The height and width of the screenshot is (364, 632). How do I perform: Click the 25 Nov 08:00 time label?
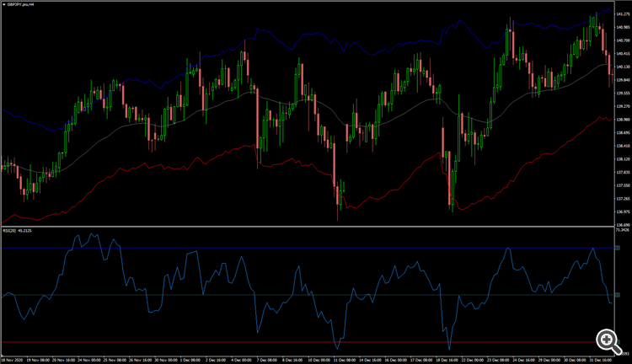(x=115, y=360)
